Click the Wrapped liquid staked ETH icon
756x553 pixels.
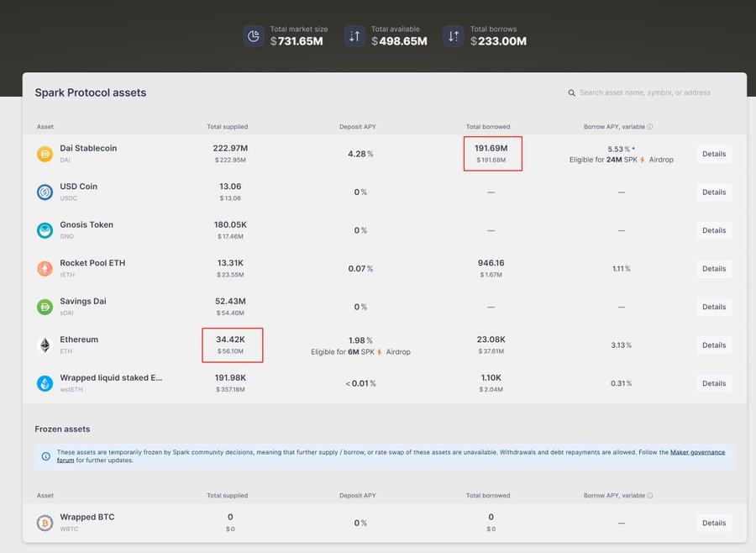pyautogui.click(x=45, y=383)
